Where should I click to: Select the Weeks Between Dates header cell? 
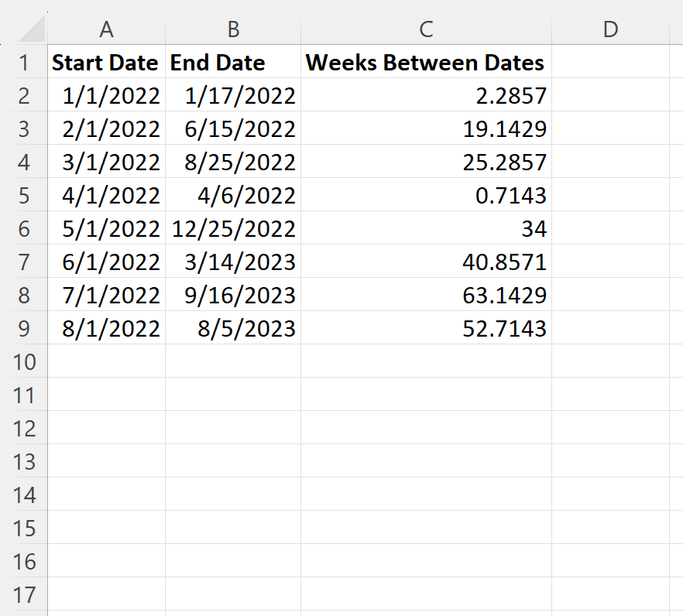[x=426, y=63]
